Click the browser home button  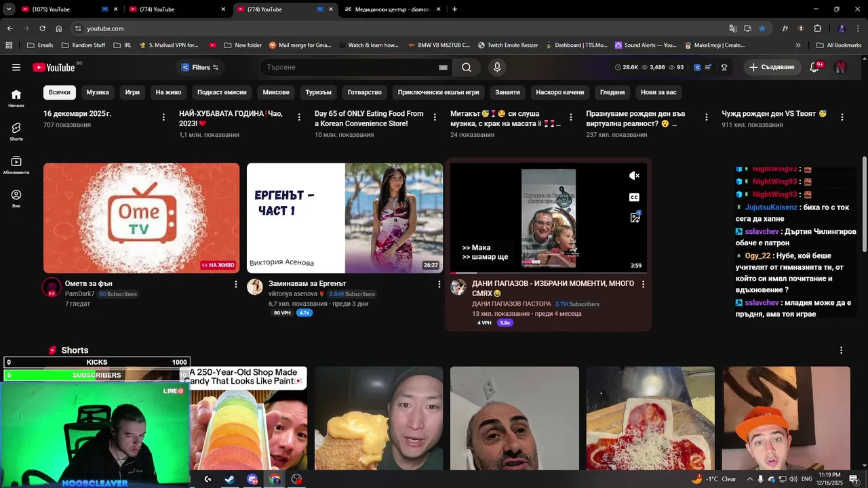pyautogui.click(x=58, y=28)
